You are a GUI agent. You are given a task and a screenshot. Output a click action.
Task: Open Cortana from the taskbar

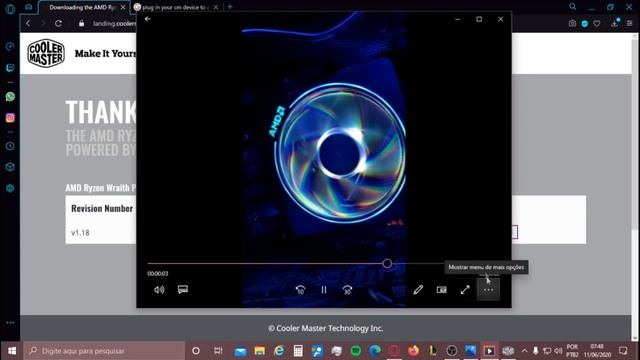tap(196, 351)
